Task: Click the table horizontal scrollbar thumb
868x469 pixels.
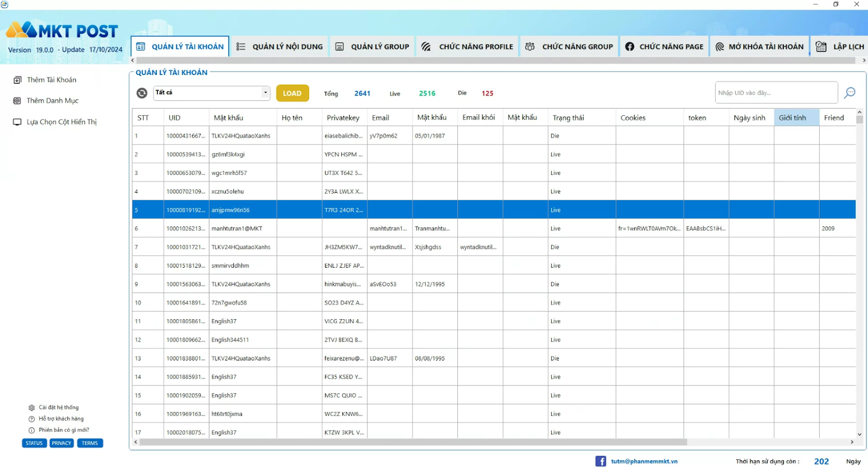Action: click(413, 442)
